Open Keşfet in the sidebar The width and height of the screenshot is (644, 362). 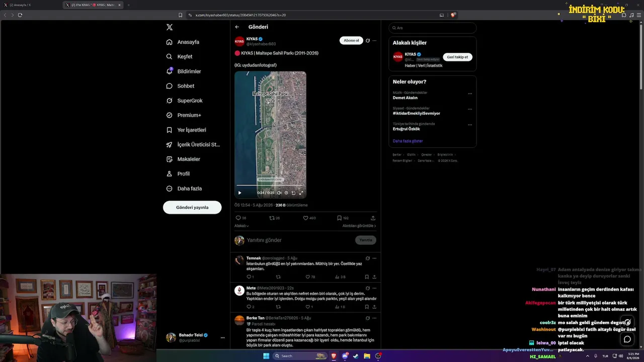tap(179, 57)
